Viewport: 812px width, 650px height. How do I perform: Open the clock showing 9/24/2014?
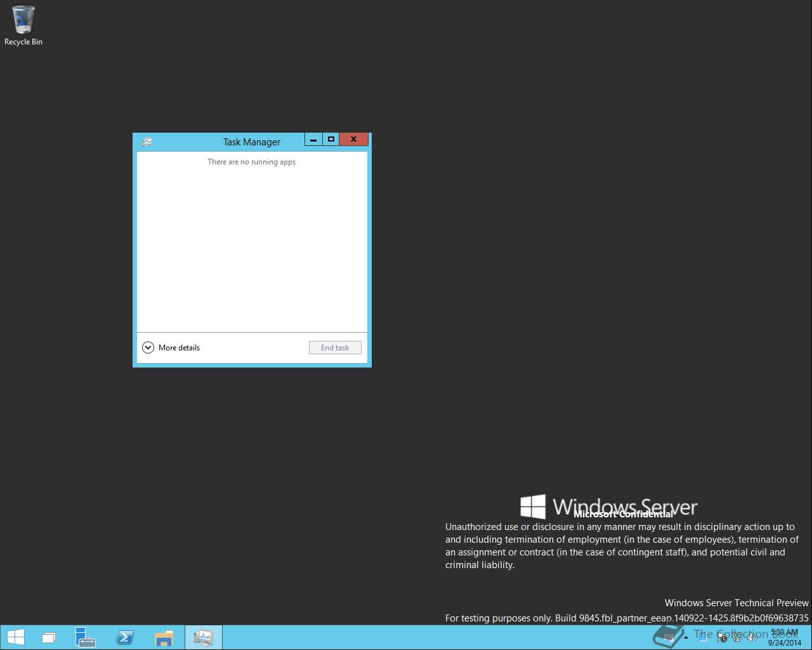click(785, 637)
